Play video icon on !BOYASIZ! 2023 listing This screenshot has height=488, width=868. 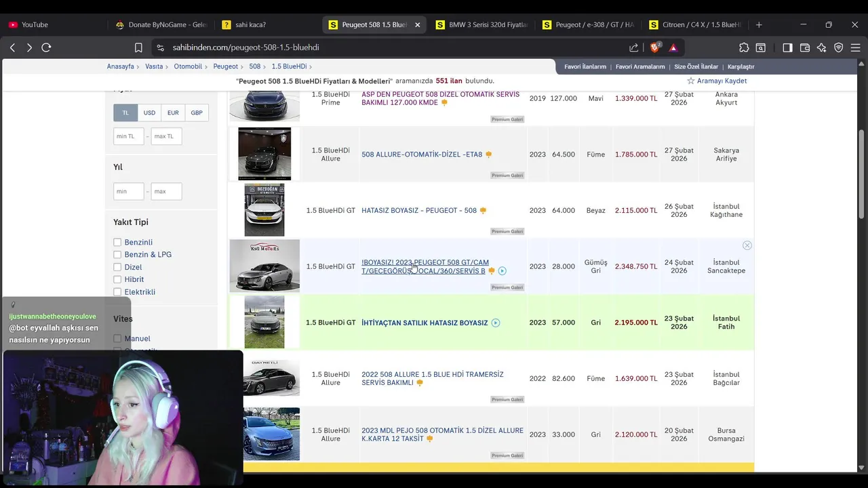502,271
